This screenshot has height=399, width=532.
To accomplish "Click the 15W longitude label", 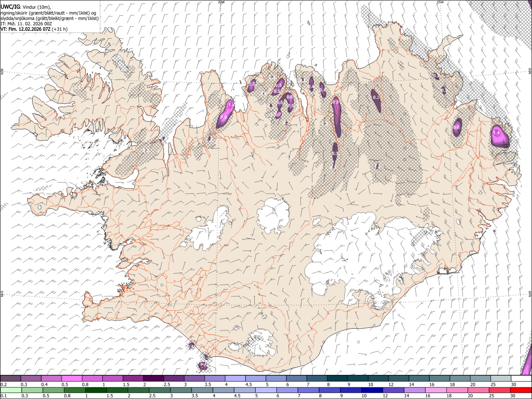I will [440, 2].
